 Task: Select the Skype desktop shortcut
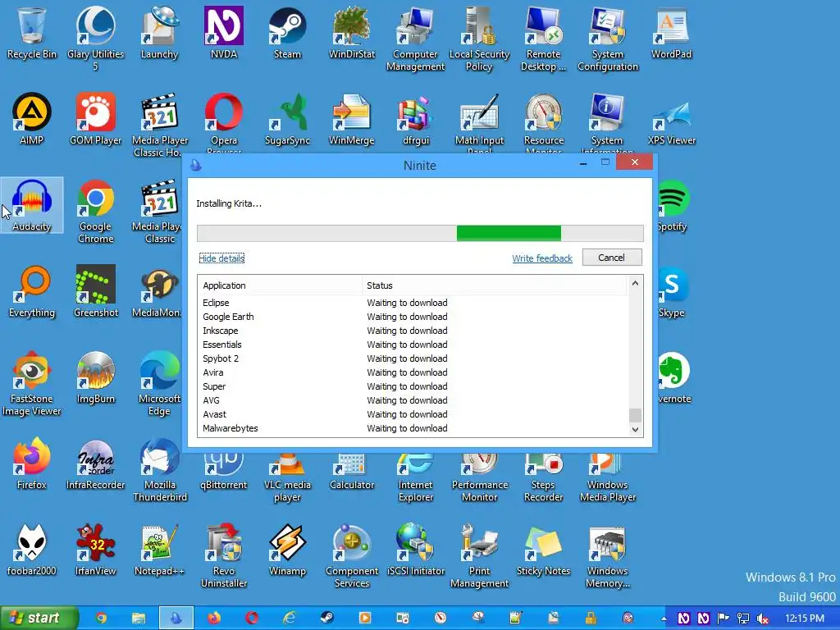point(672,291)
